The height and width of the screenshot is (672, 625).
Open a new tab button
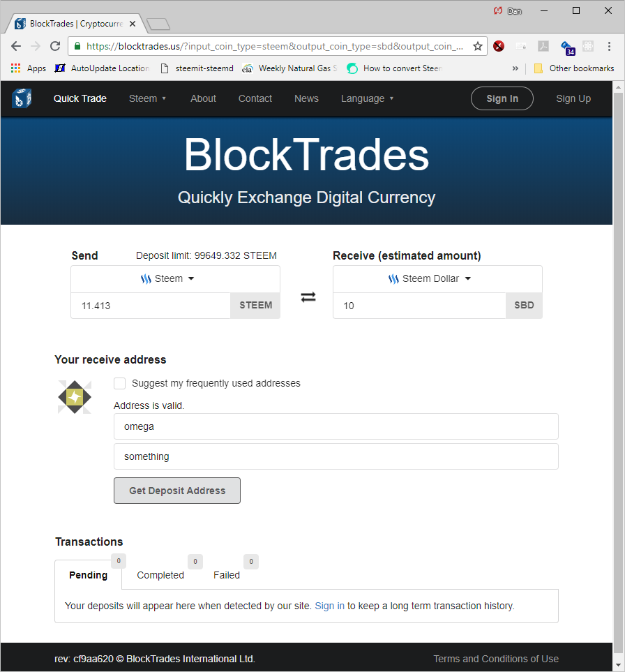158,24
